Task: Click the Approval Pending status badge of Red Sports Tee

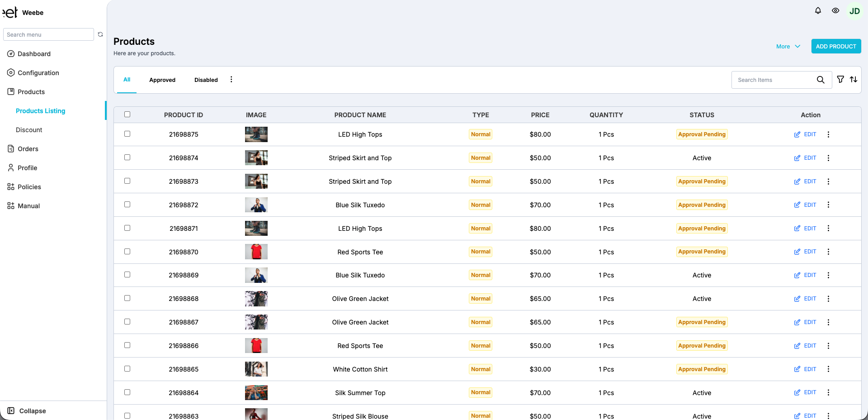Action: 702,251
